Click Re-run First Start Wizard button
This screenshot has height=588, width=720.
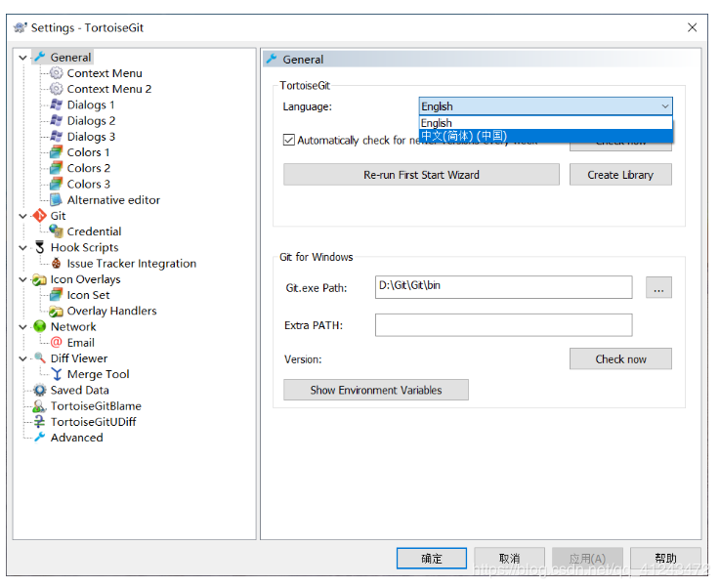click(x=421, y=175)
